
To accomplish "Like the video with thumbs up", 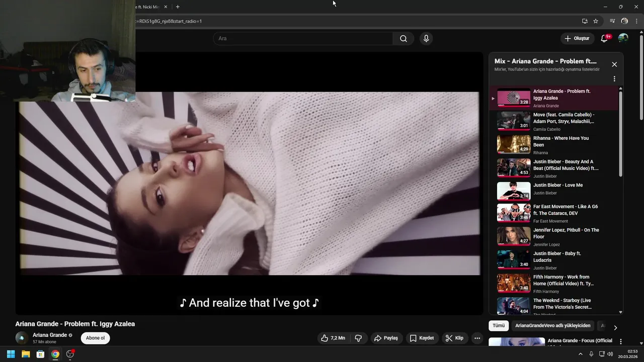I will point(333,338).
